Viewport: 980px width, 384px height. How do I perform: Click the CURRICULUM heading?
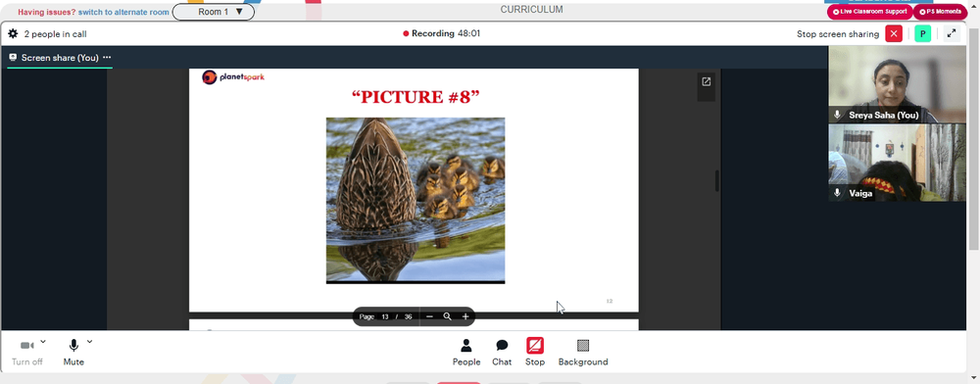531,10
